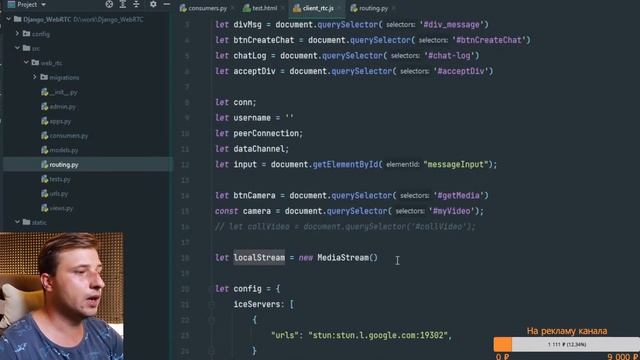
Task: Click MediaStream() in the editor
Action: (348, 258)
